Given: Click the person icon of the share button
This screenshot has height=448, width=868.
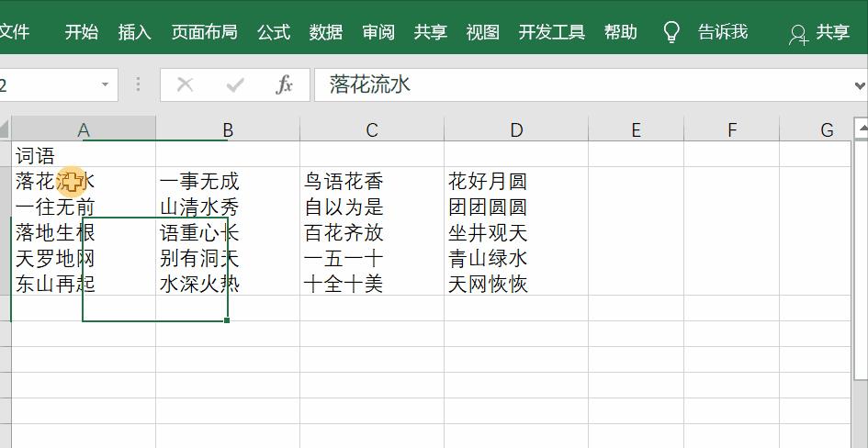Looking at the screenshot, I should [x=798, y=34].
